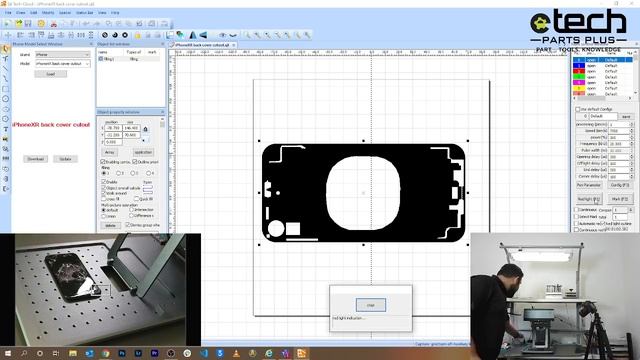The height and width of the screenshot is (360, 640).
Task: Toggle the Enabling contour checkbox
Action: tap(103, 162)
